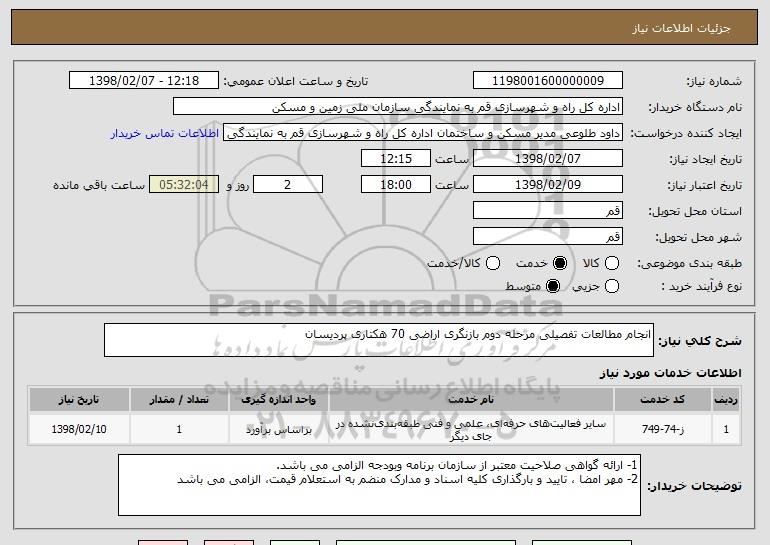Image resolution: width=770 pixels, height=545 pixels.
Task: Click the واحد اندازه گیری column header
Action: coord(278,400)
